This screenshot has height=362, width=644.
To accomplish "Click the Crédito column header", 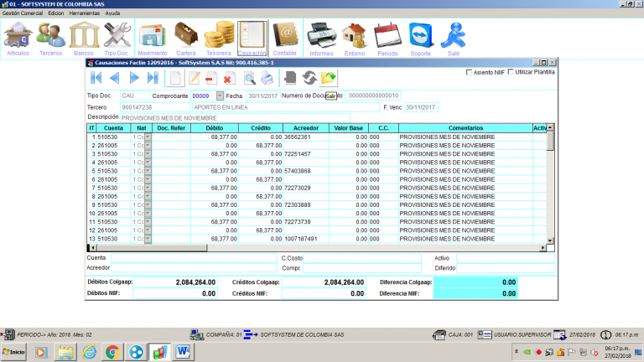I will click(x=261, y=128).
